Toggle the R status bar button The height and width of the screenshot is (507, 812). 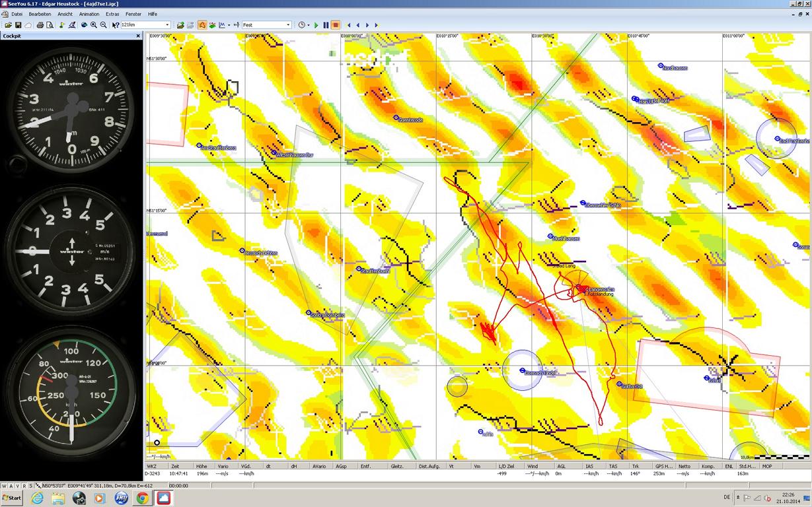click(x=24, y=486)
